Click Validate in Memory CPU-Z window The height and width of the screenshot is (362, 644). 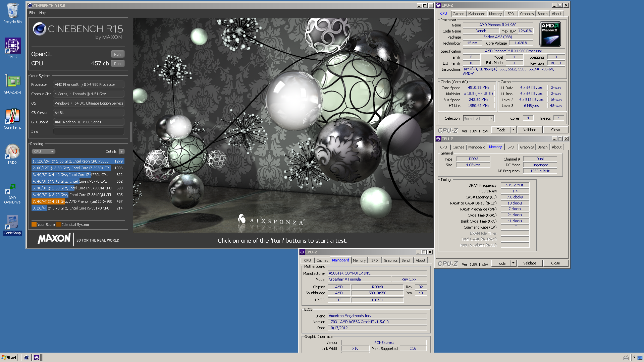(x=530, y=263)
